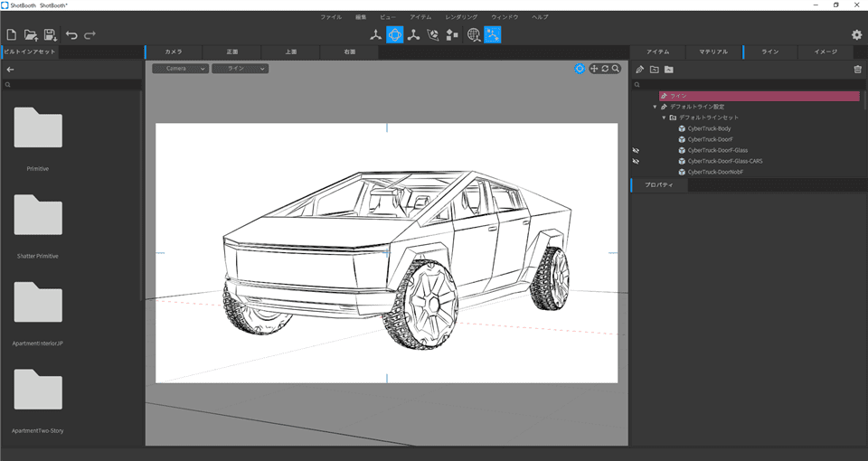Switch to the マテリアル panel tab

pyautogui.click(x=713, y=52)
